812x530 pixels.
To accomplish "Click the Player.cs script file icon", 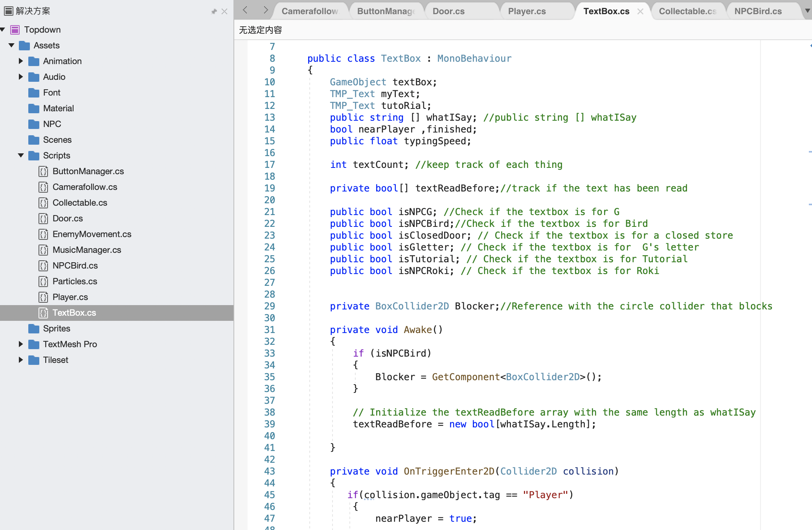I will pos(43,297).
